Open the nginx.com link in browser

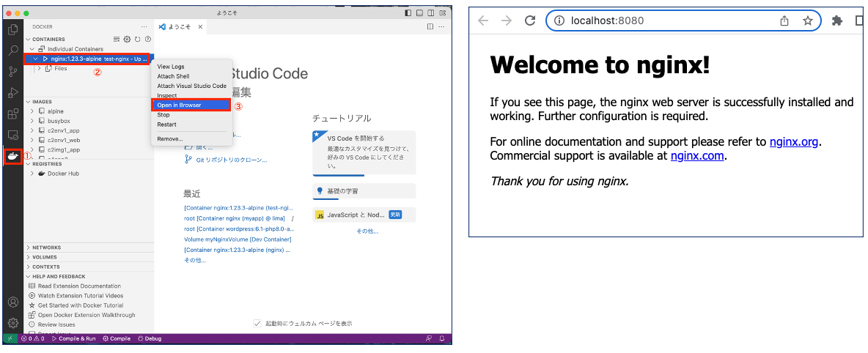(697, 155)
